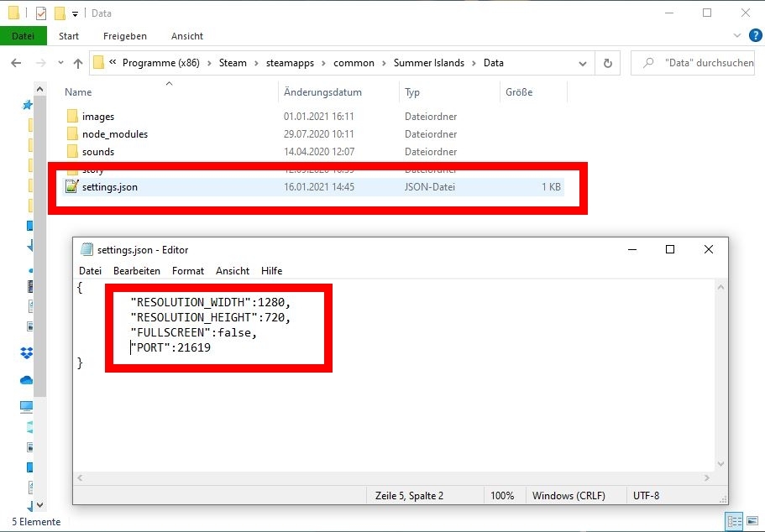Open the Datei tab in Explorer ribbon
This screenshot has height=532, width=765.
[24, 36]
